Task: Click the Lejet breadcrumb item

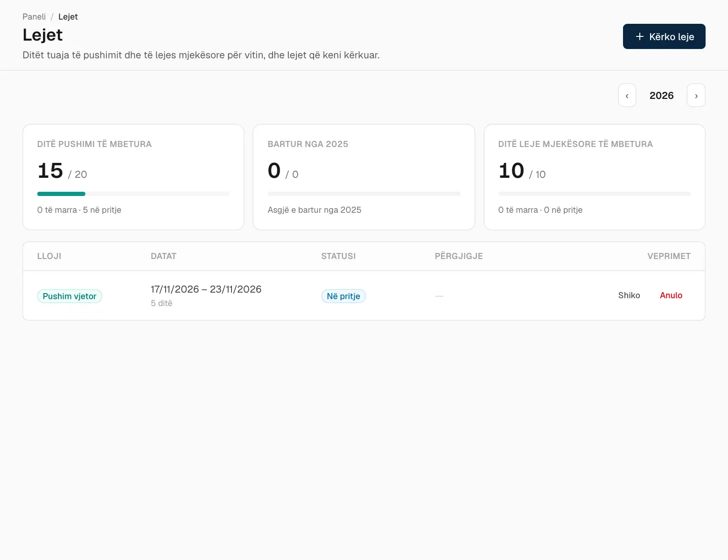Action: [x=68, y=17]
